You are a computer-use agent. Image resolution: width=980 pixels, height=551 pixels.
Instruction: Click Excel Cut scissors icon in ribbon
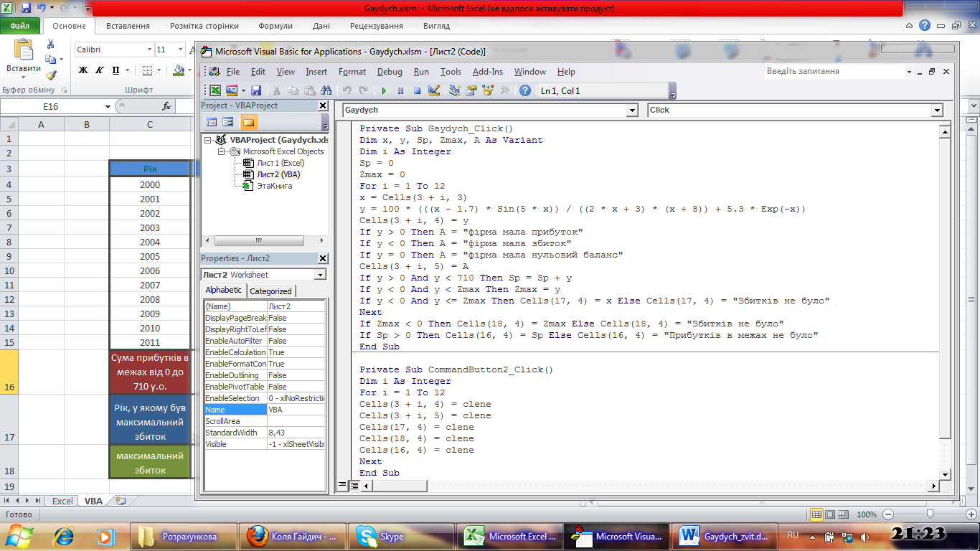(x=50, y=44)
